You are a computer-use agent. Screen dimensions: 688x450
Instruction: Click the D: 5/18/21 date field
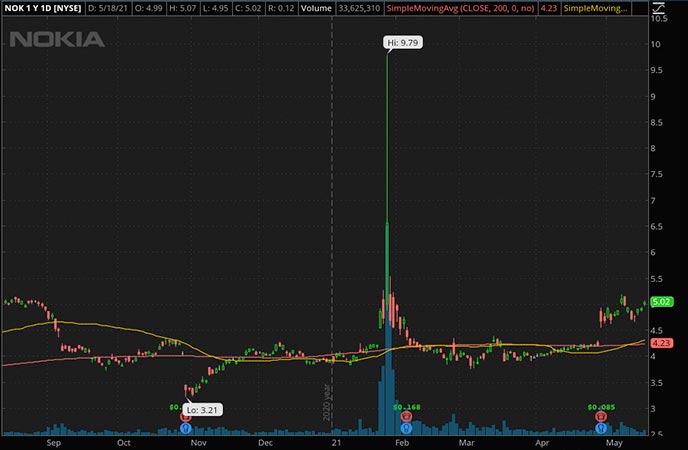click(x=108, y=8)
